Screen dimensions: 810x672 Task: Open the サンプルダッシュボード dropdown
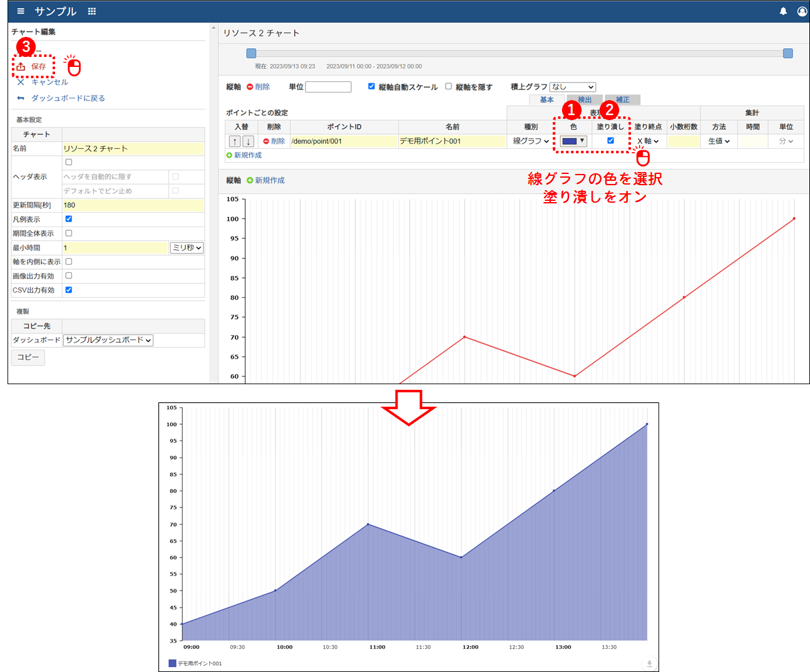click(x=108, y=340)
